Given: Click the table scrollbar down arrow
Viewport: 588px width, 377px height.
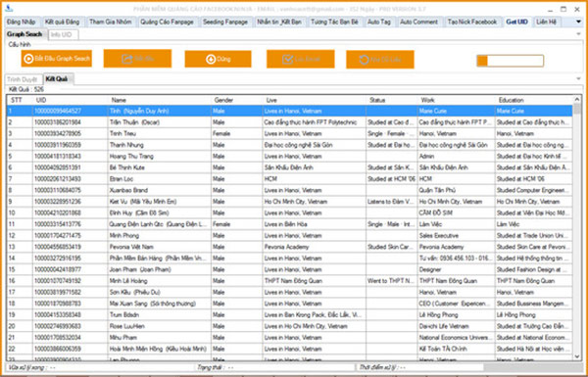Looking at the screenshot, I should 576,356.
